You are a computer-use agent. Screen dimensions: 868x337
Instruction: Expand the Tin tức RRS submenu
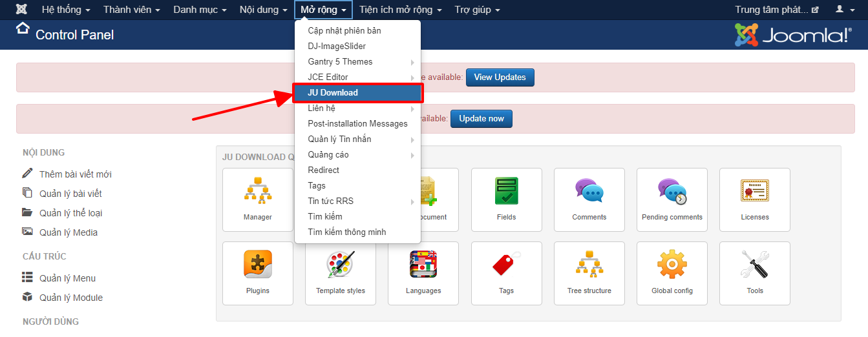click(x=357, y=201)
